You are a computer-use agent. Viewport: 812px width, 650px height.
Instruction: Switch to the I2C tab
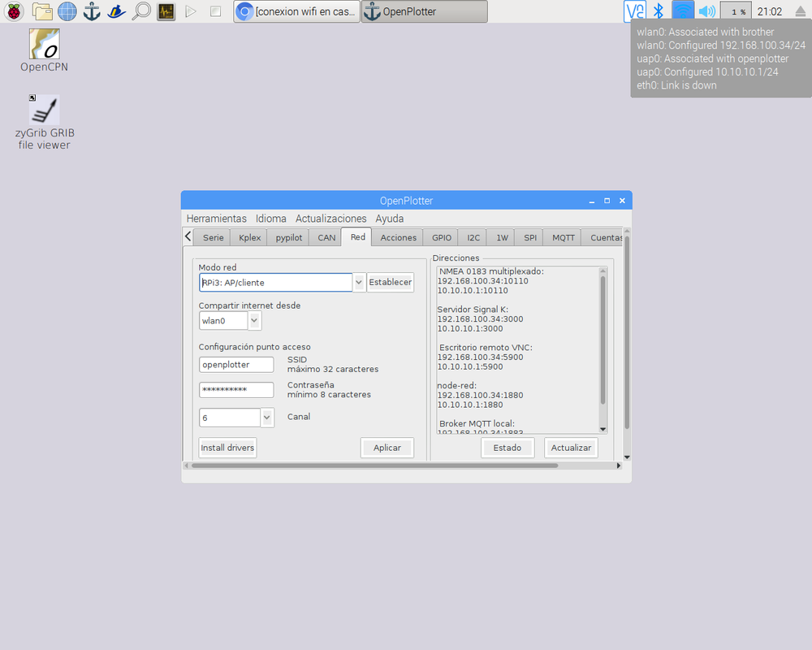473,237
